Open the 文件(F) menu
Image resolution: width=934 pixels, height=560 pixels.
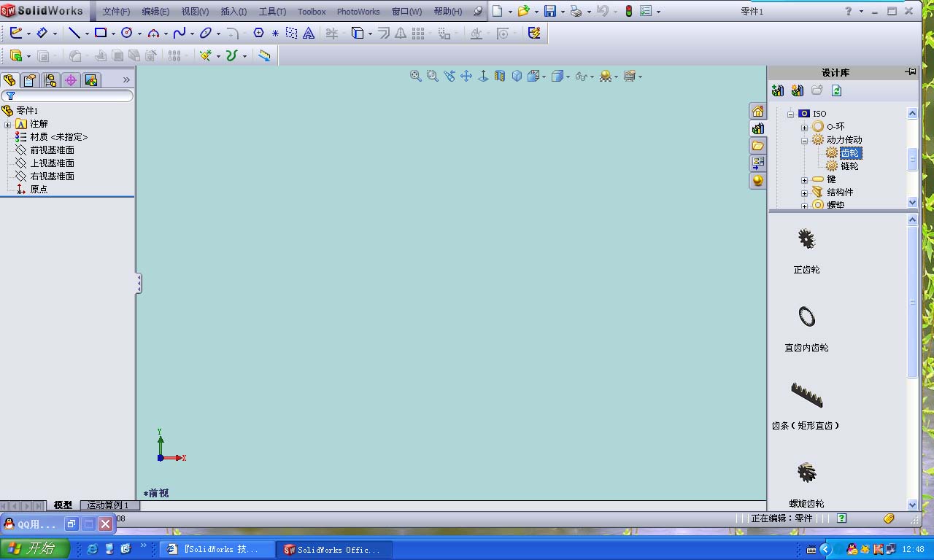coord(116,12)
